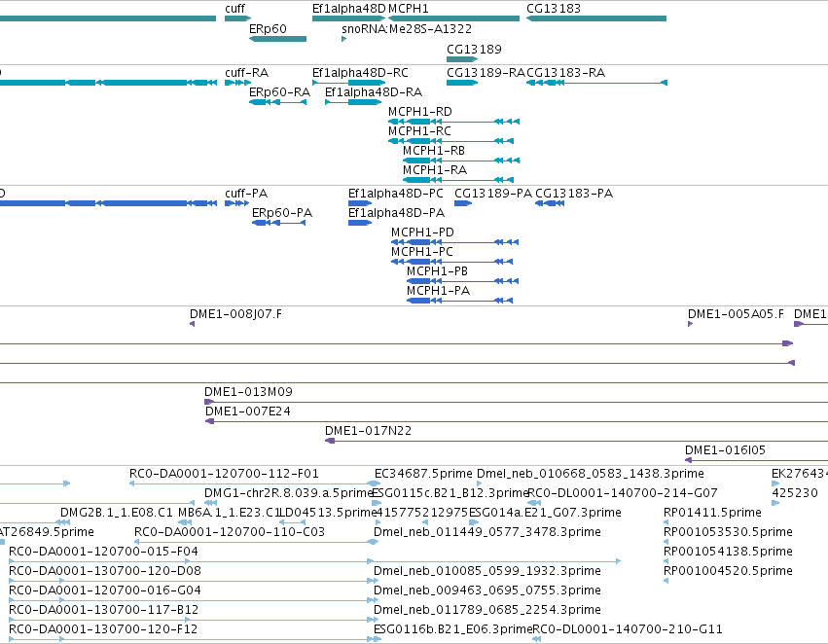Click the snoRNA:Me28S-A1322 feature label
The width and height of the screenshot is (828, 644).
(x=407, y=29)
